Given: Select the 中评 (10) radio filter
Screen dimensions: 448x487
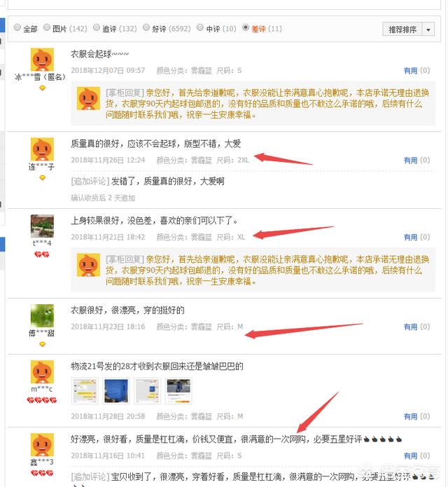Looking at the screenshot, I should tap(200, 27).
